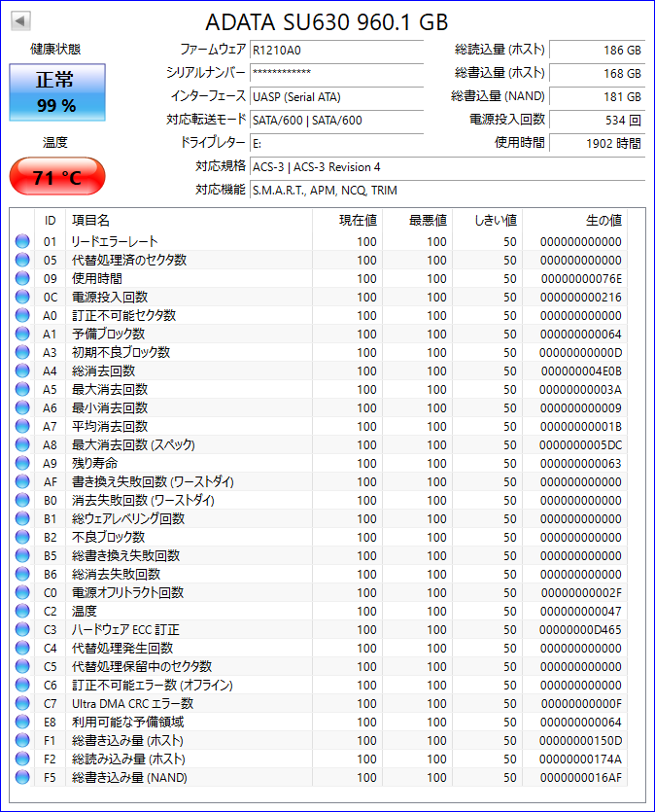Screen dimensions: 655x812
Task: Click status circle for 消去失敗回数 (ワーストダイ) row
Action: point(22,500)
